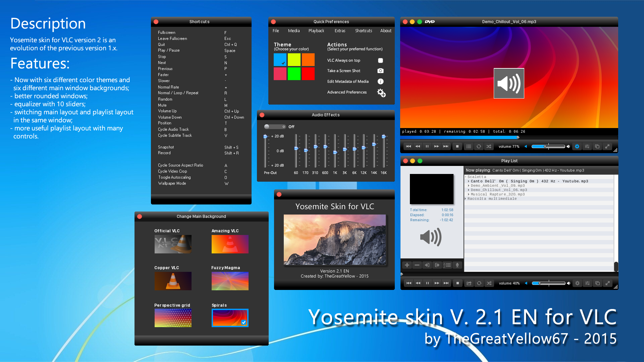Click Previous track in the Demo_Chillout player

408,146
